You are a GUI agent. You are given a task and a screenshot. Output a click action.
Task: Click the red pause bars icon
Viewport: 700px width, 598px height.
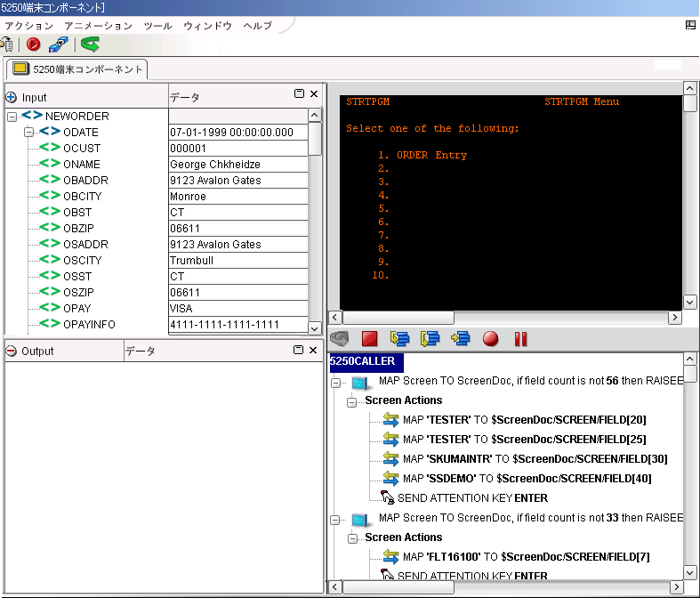point(520,338)
